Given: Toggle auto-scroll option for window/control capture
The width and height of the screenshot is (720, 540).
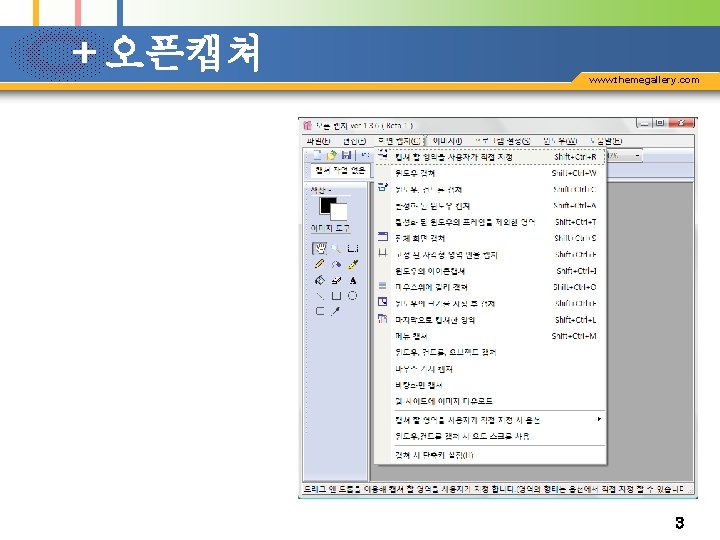Looking at the screenshot, I should 490,436.
